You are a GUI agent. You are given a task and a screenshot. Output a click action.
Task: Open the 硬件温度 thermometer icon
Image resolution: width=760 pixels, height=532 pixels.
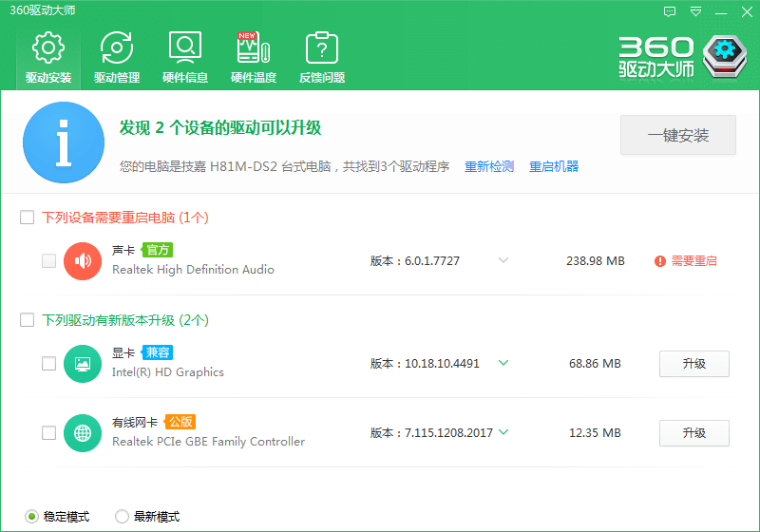[x=254, y=47]
